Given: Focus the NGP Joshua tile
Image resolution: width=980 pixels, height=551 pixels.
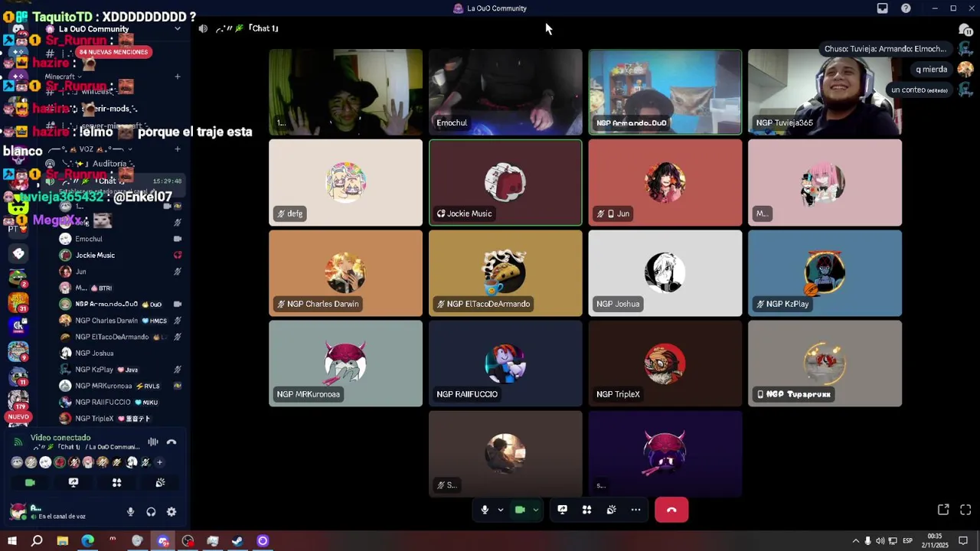Looking at the screenshot, I should point(665,273).
